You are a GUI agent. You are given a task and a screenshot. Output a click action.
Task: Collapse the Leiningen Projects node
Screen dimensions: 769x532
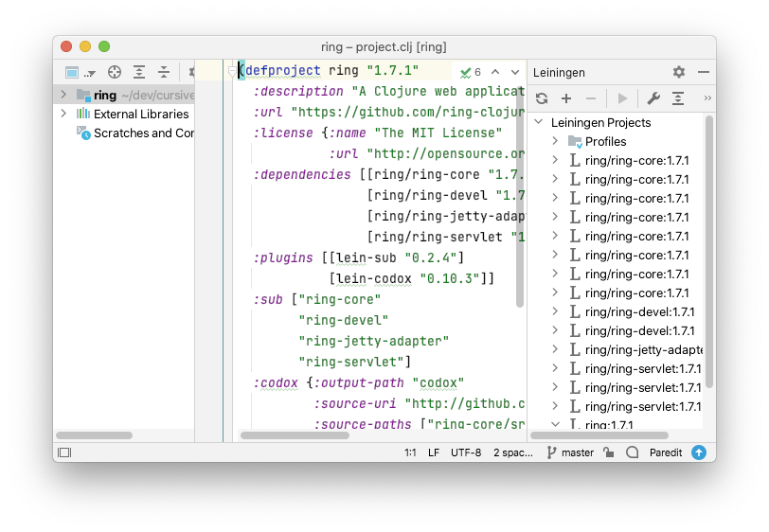click(539, 121)
